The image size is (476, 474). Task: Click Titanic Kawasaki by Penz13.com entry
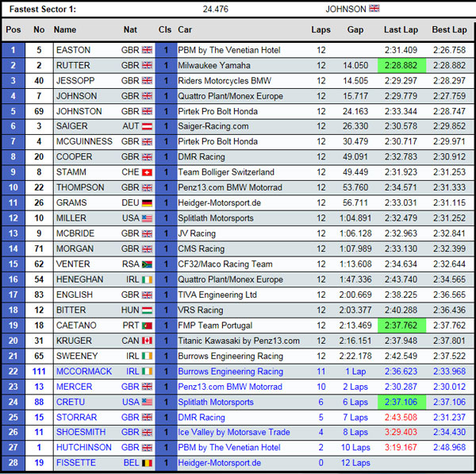(239, 341)
